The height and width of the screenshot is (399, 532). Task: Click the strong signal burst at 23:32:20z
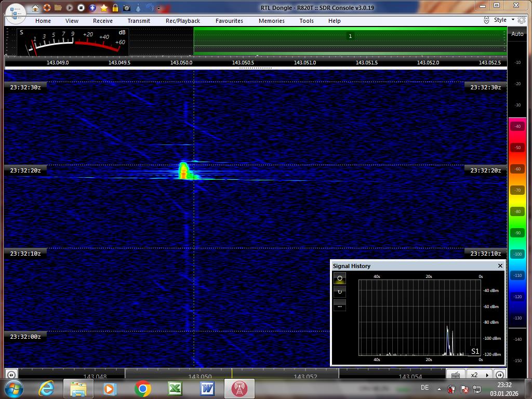click(183, 170)
